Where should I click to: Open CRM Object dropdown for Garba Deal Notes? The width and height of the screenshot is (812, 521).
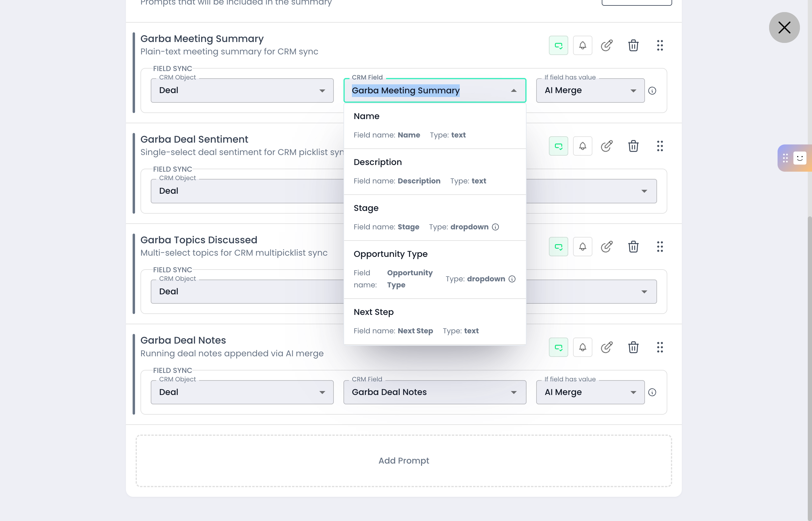pos(242,393)
